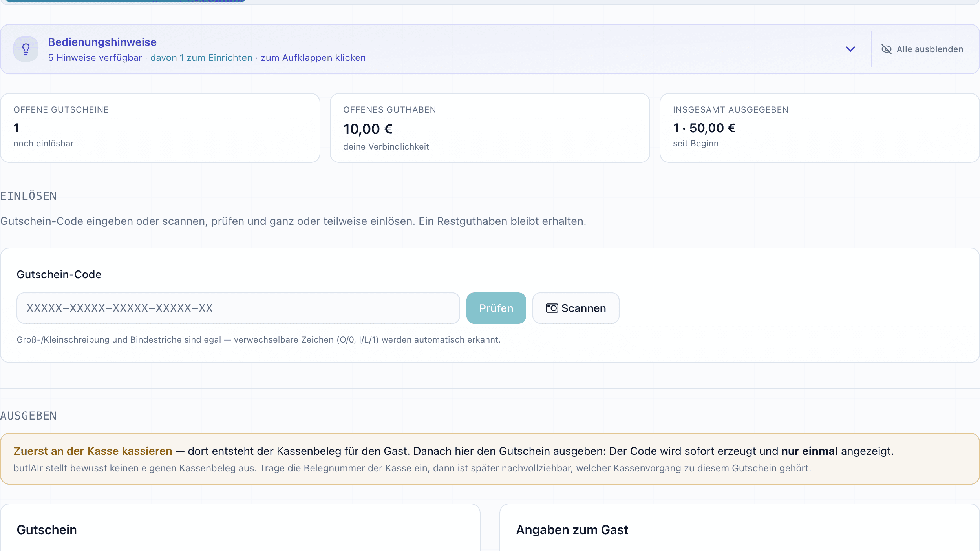The width and height of the screenshot is (980, 551).
Task: Click the crossed-eye icon beside Alle ausblenden
Action: pyautogui.click(x=887, y=49)
